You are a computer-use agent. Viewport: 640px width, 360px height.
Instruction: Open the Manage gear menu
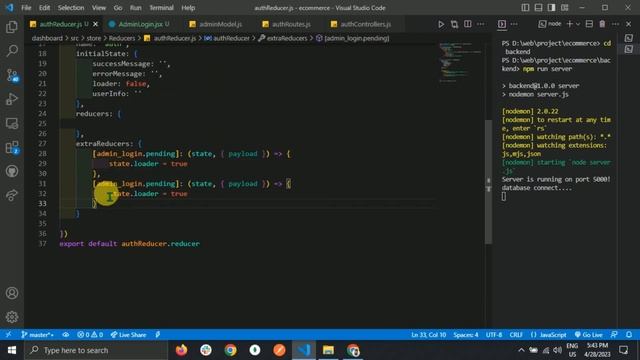[12, 317]
